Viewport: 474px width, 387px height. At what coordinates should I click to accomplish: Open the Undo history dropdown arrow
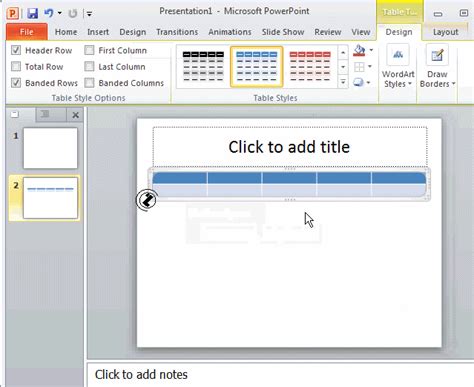point(60,13)
